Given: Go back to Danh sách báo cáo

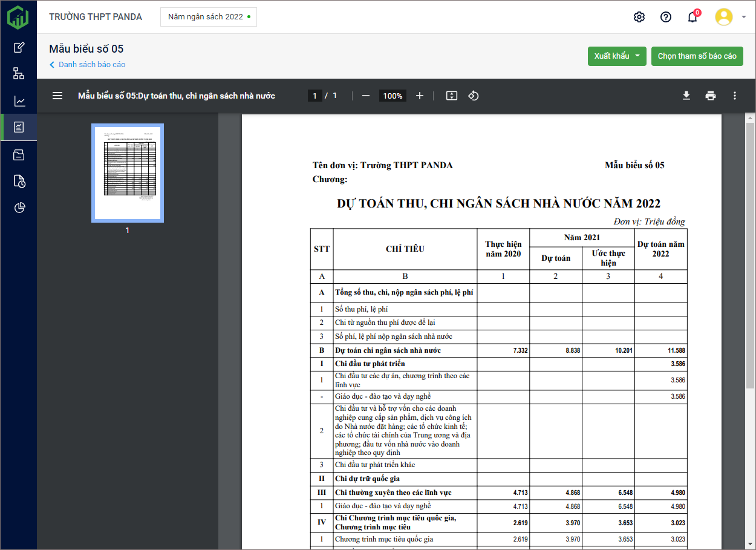Looking at the screenshot, I should [88, 65].
